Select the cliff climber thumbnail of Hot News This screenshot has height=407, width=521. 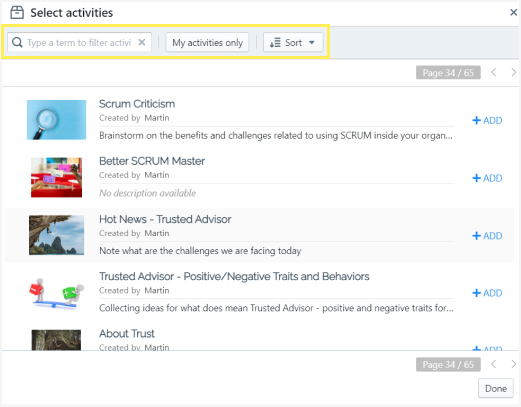56,235
